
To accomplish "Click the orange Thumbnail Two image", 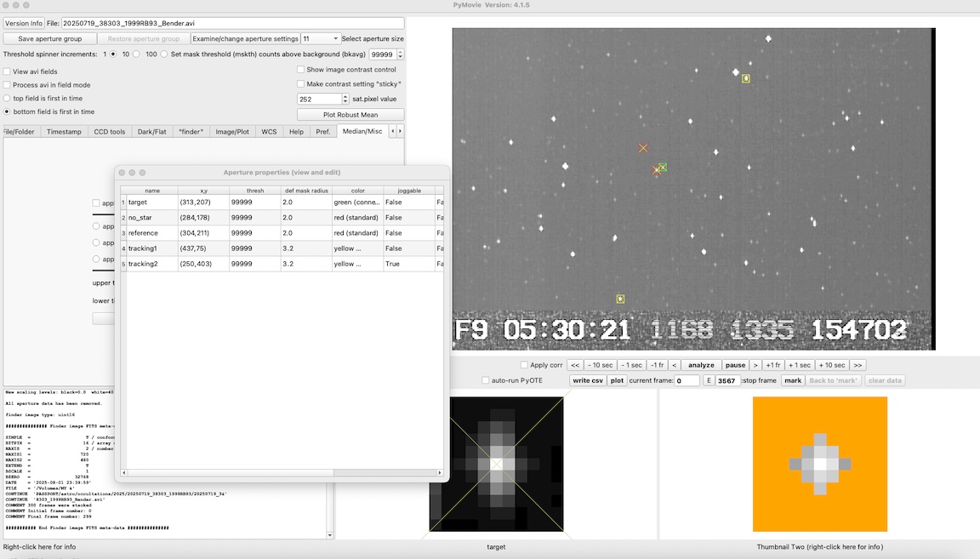I will 819,464.
